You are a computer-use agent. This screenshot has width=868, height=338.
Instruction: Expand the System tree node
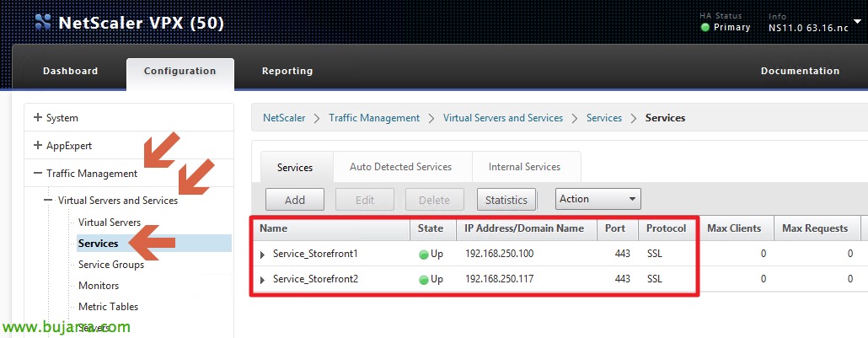click(x=38, y=117)
